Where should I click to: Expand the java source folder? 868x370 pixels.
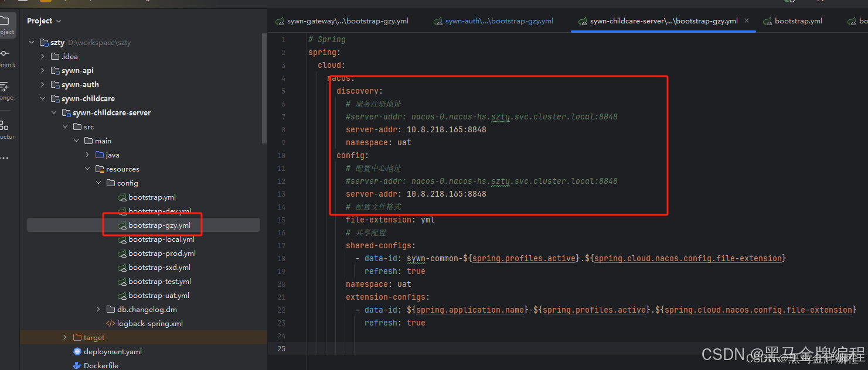tap(87, 155)
